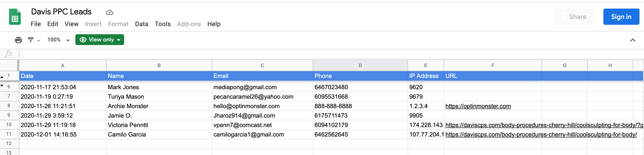The height and width of the screenshot is (155, 644).
Task: Open the Data menu
Action: pos(141,24)
